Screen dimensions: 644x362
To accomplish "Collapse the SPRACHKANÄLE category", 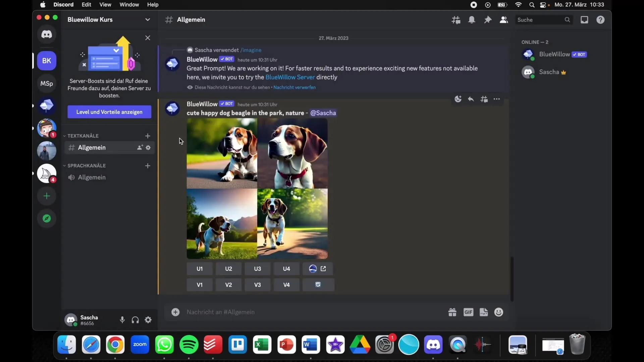I will [x=85, y=166].
